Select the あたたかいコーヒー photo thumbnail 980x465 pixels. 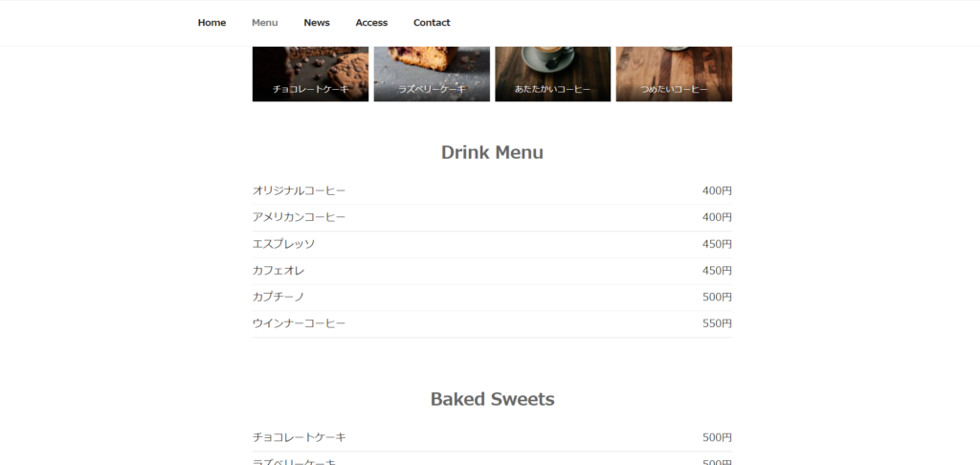click(x=552, y=74)
